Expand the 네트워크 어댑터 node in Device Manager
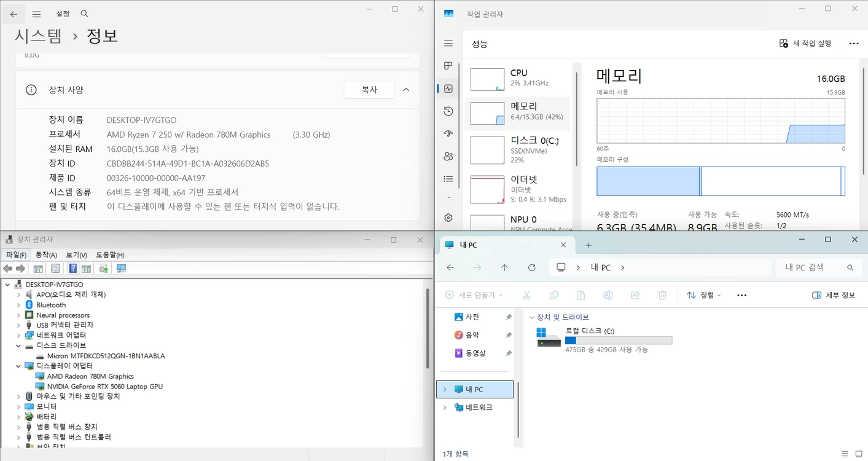Screen dimensions: 868x461 18,335
